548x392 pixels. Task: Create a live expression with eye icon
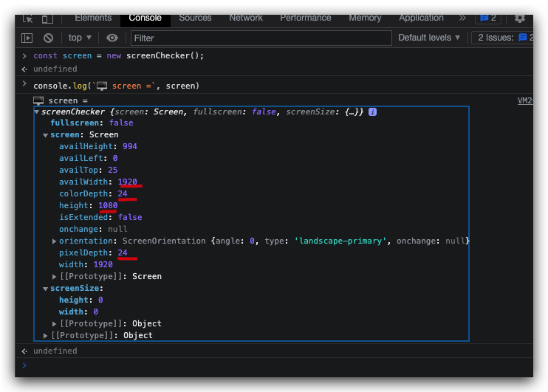tap(112, 38)
